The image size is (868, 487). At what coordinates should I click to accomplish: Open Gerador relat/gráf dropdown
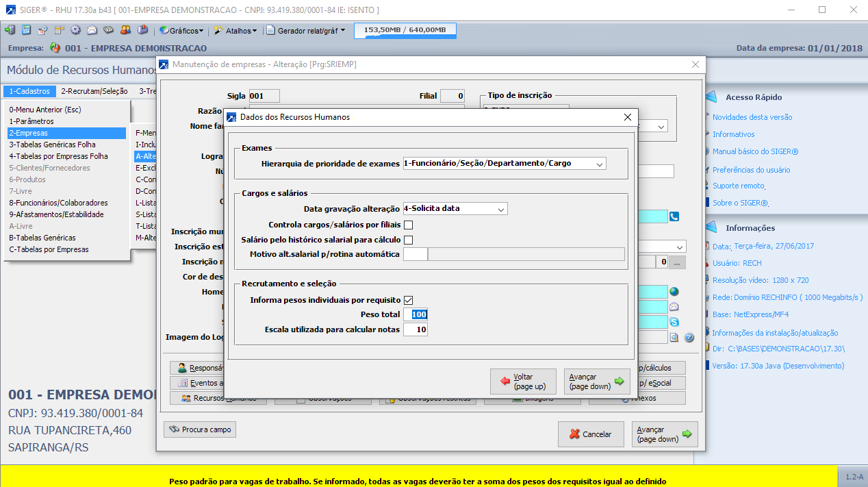coord(306,30)
